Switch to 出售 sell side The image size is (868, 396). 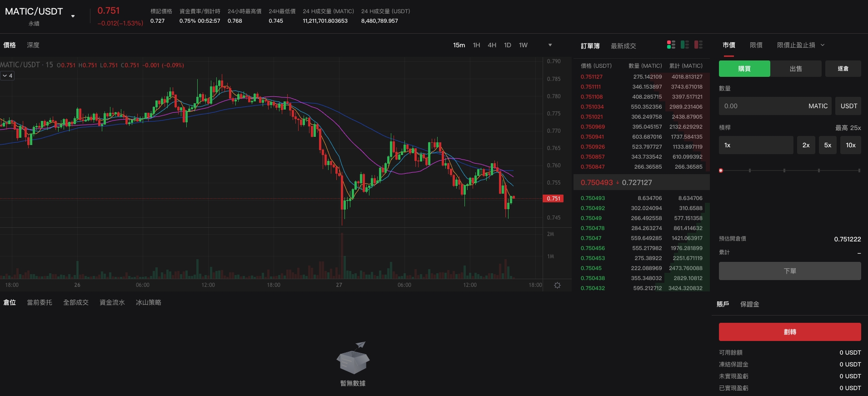795,69
